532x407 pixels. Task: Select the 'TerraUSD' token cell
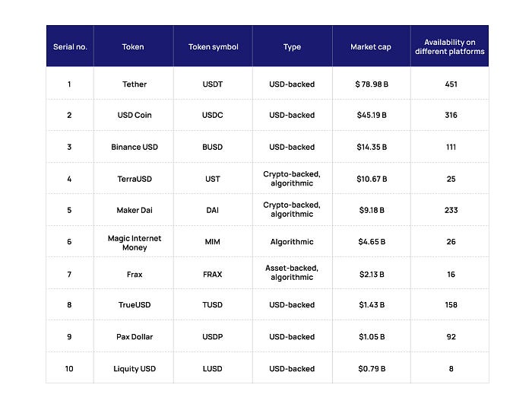click(135, 179)
